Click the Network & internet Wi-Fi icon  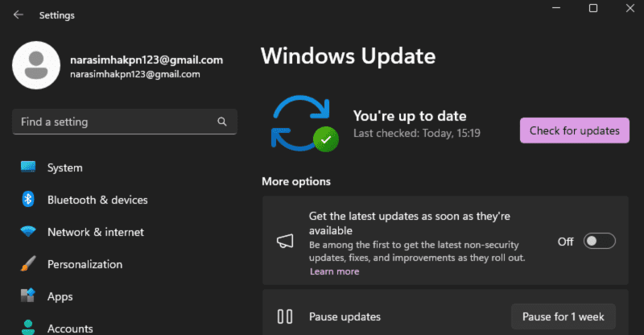[28, 232]
